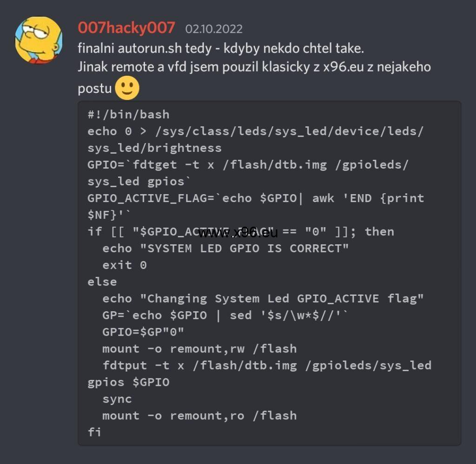Click the "else" keyword in the script
The image size is (476, 464).
click(x=102, y=282)
